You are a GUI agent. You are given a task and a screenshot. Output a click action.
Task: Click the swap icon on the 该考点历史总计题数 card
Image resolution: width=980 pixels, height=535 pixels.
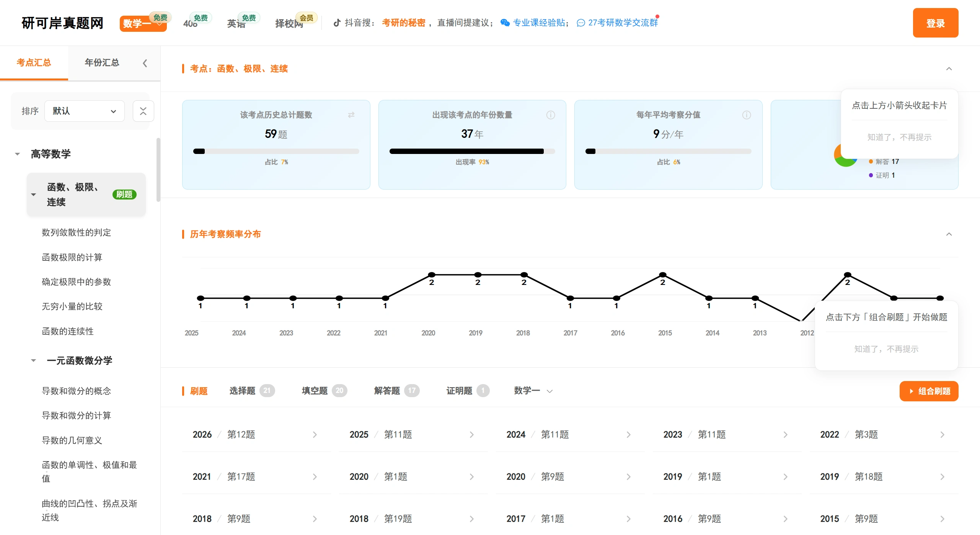[x=352, y=115]
